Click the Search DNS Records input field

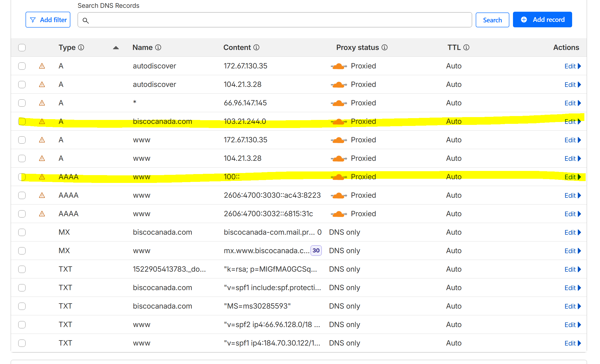pyautogui.click(x=275, y=20)
